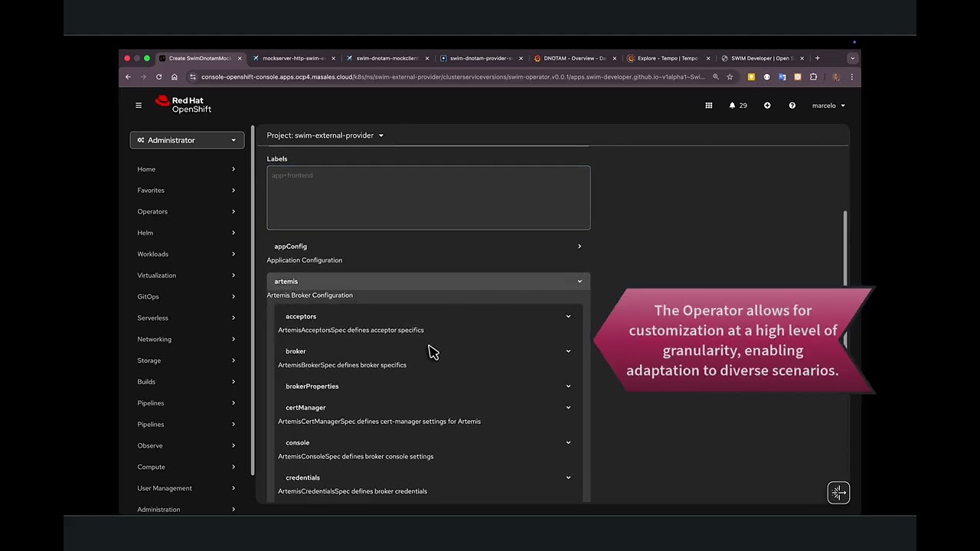
Task: Click the yellow extension icon in toolbar
Action: [751, 77]
